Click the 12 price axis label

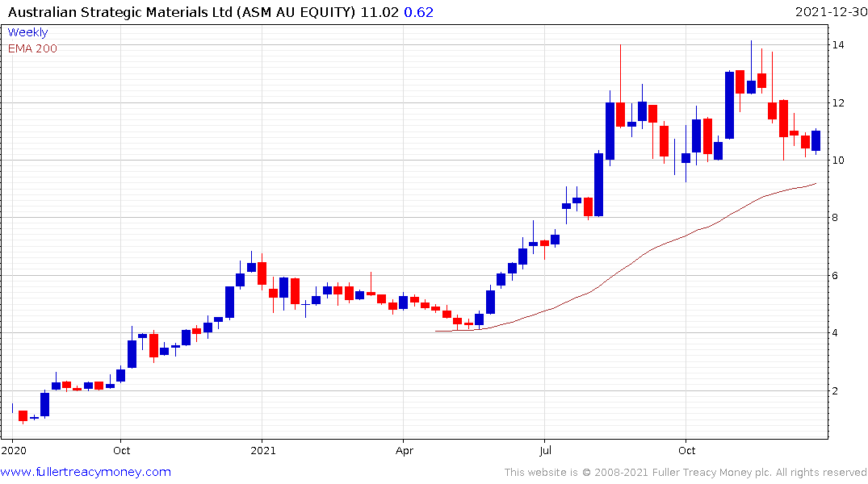coord(837,103)
